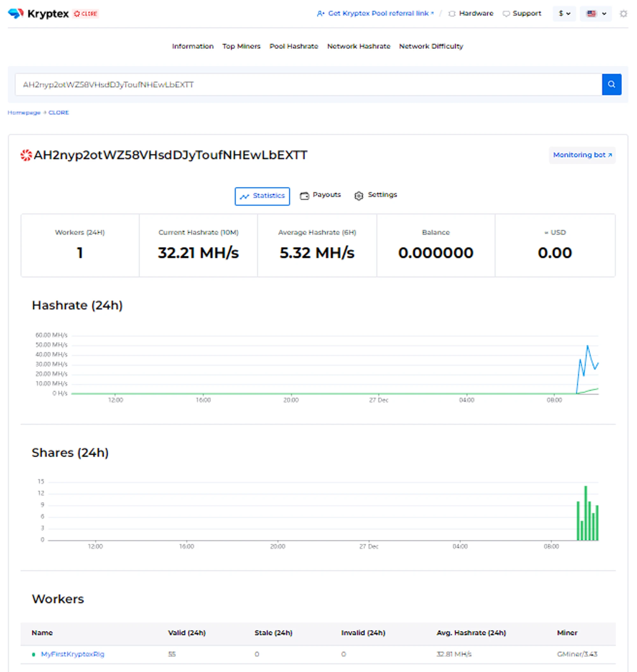Click the red CLORE coin badge
The image size is (637, 672).
pyautogui.click(x=86, y=14)
